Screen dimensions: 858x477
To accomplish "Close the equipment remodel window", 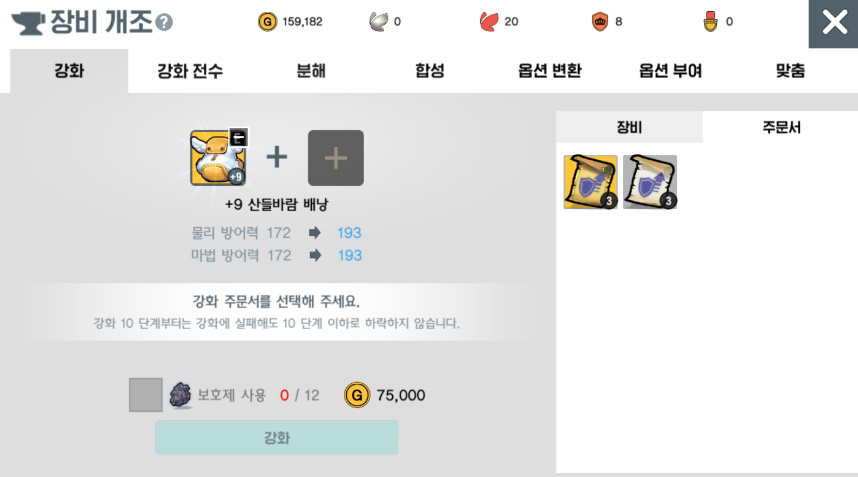I will [833, 24].
